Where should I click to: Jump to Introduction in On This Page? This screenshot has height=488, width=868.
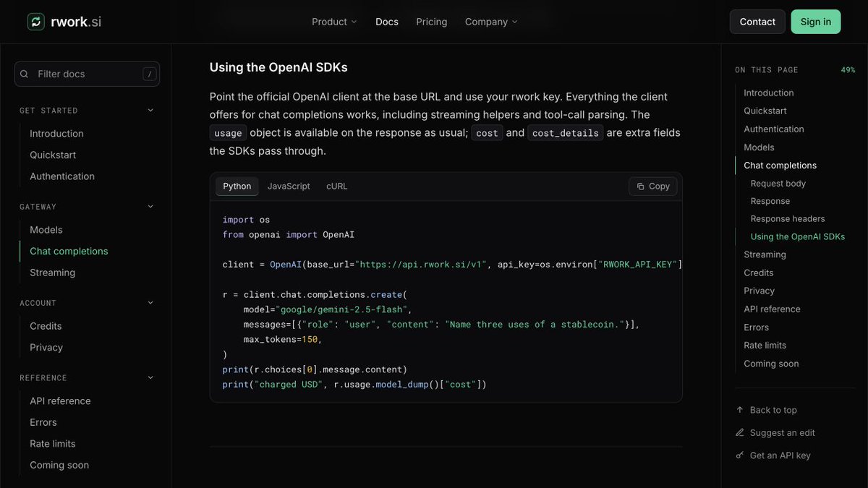[769, 93]
